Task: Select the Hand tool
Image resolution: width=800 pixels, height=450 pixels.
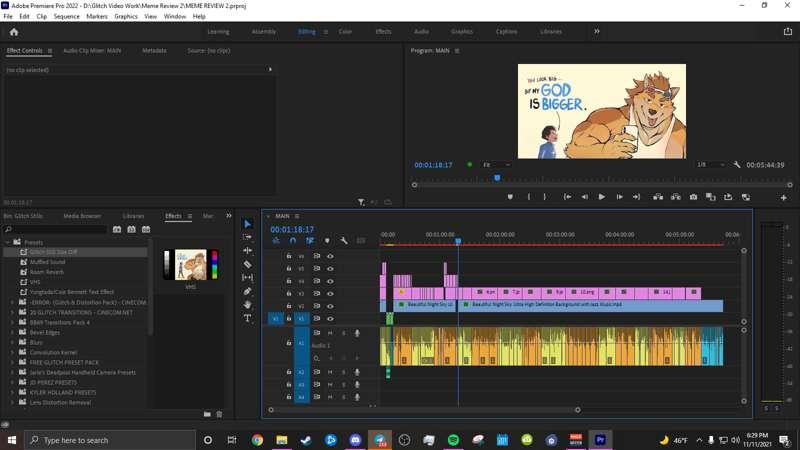Action: (247, 305)
